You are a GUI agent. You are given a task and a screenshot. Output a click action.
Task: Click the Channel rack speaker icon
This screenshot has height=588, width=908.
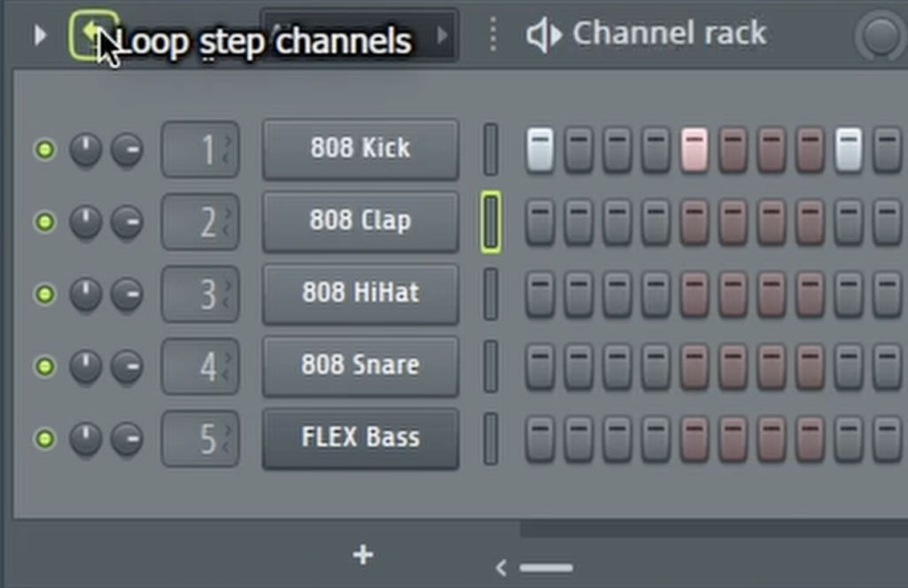point(544,35)
